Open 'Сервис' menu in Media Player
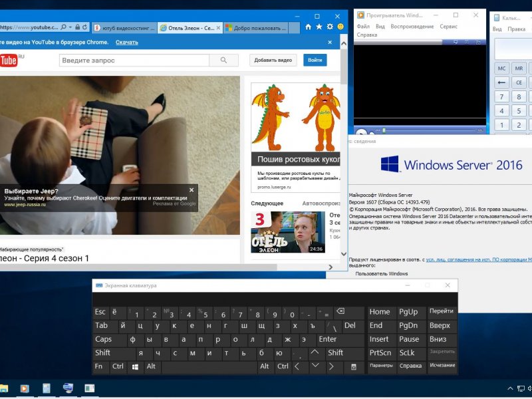Screen dimensions: 532x399 point(448,26)
